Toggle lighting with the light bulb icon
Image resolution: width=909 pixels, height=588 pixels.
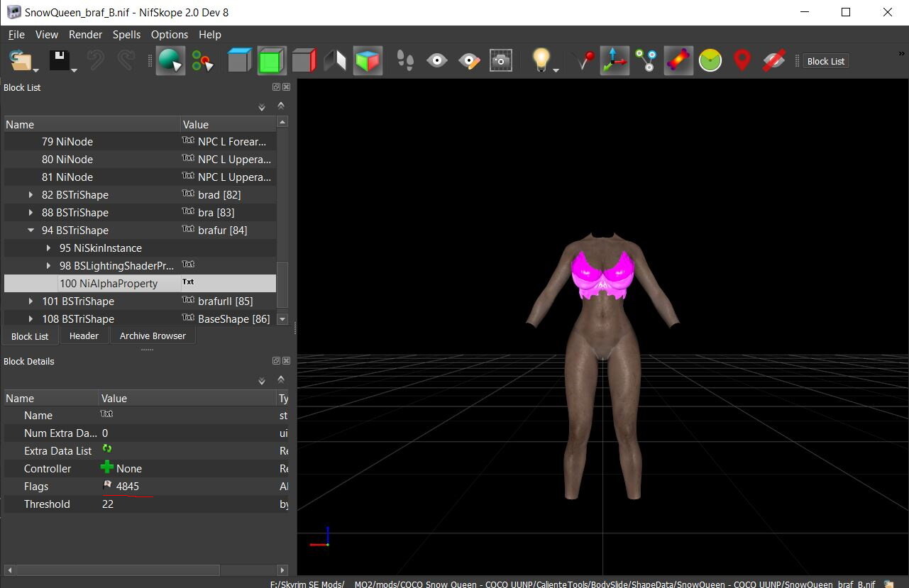(x=541, y=60)
